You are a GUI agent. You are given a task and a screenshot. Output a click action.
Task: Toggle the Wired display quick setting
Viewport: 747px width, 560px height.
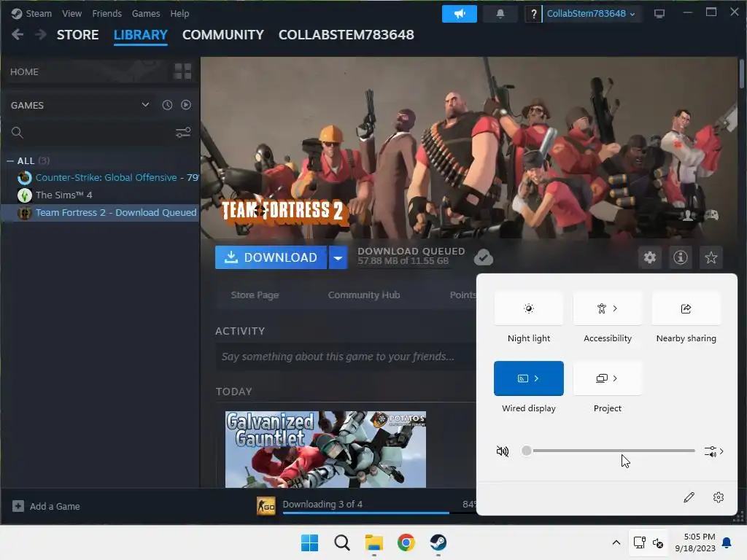(529, 378)
